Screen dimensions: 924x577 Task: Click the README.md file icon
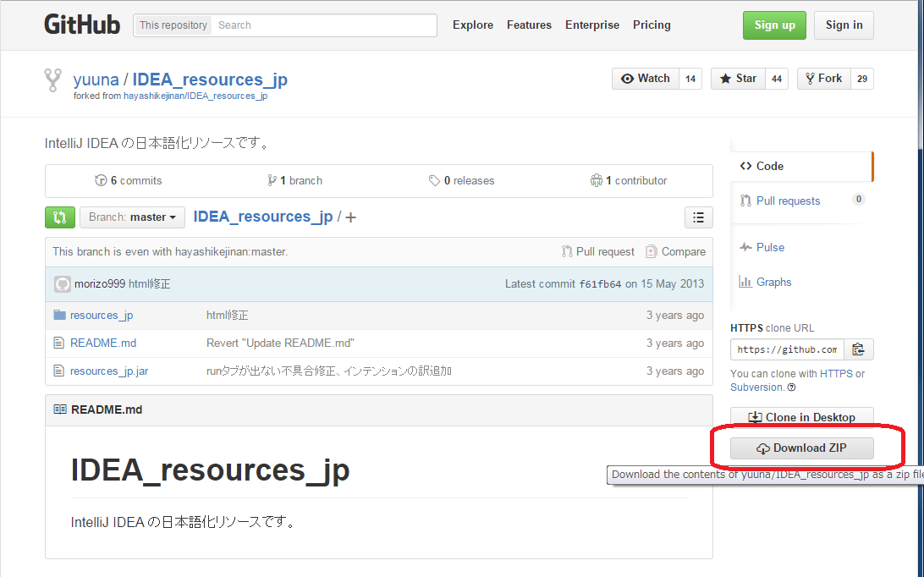click(58, 343)
